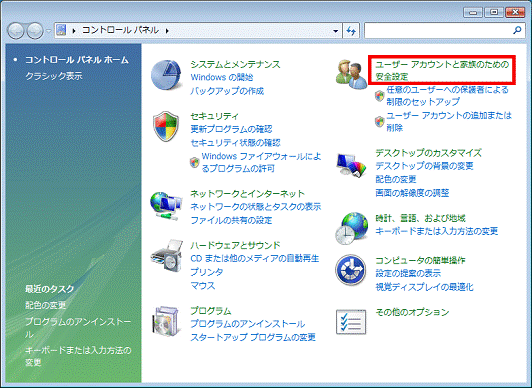Click the search magnifier icon

[x=517, y=31]
